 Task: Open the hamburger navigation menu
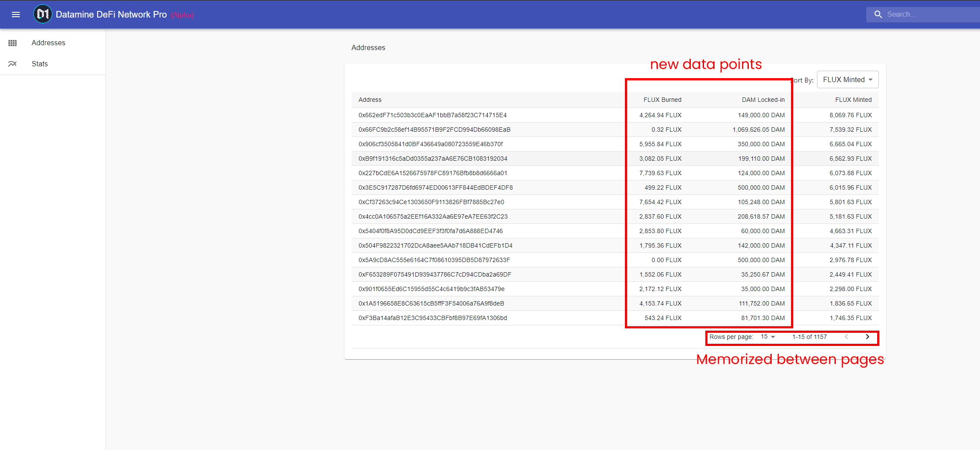16,14
